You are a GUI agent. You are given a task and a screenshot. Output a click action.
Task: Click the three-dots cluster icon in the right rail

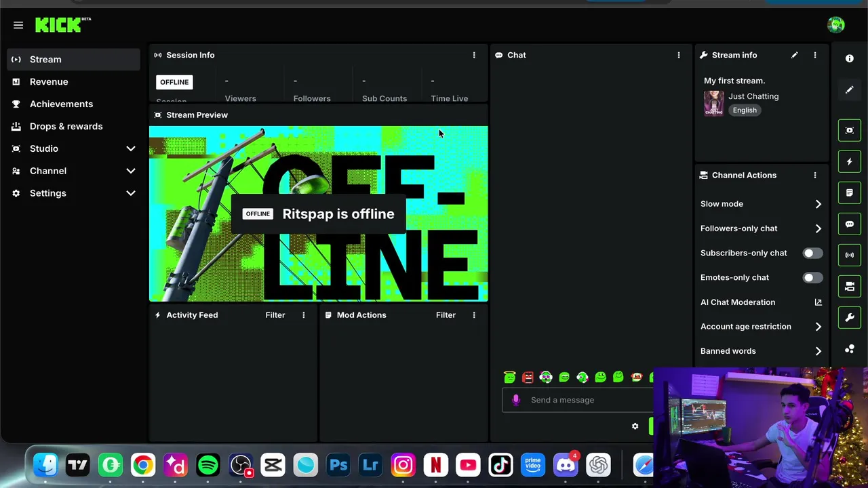[849, 349]
